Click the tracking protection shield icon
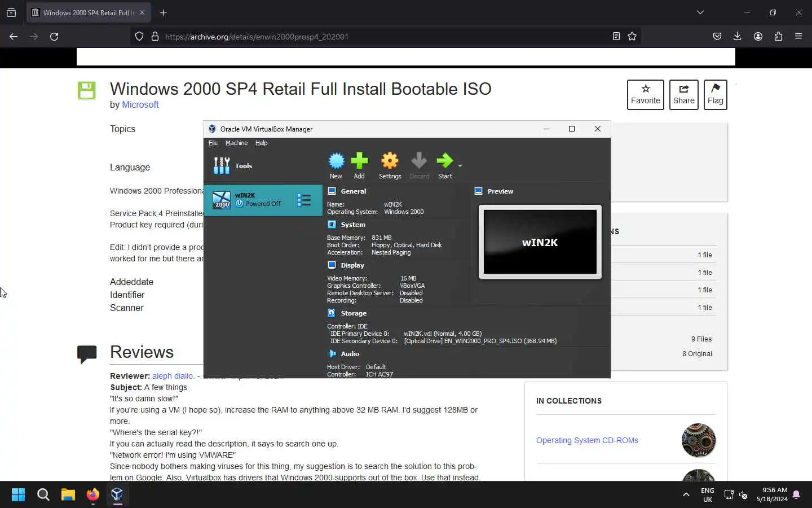 (x=139, y=36)
